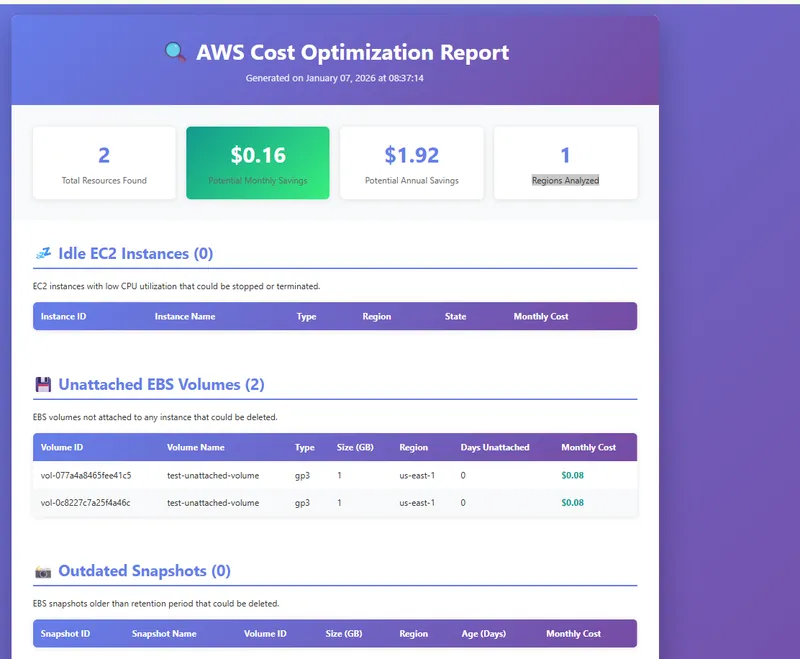Viewport: 800px width, 659px height.
Task: Click gp3 type in vol-077a4a8465fee41c5 row
Action: point(302,475)
